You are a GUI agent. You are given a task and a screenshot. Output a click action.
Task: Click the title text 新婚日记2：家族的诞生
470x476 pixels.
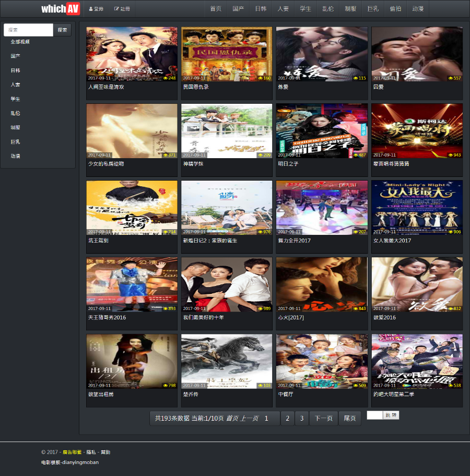210,241
